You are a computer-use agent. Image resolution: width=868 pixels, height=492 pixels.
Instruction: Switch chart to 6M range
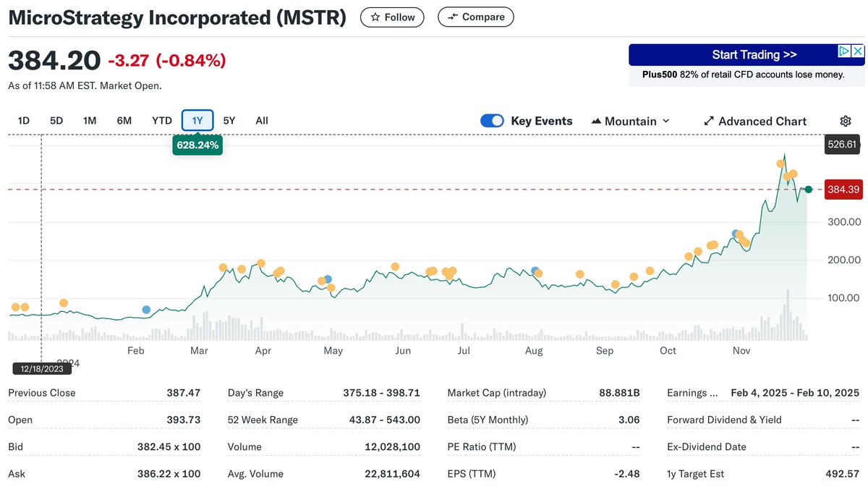pyautogui.click(x=124, y=121)
